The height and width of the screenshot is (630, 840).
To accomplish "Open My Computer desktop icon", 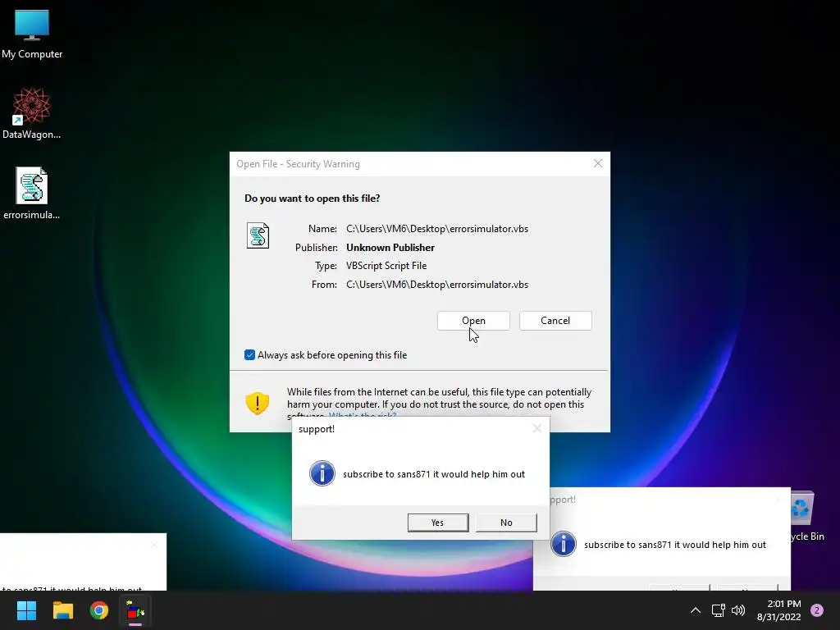I will click(32, 33).
